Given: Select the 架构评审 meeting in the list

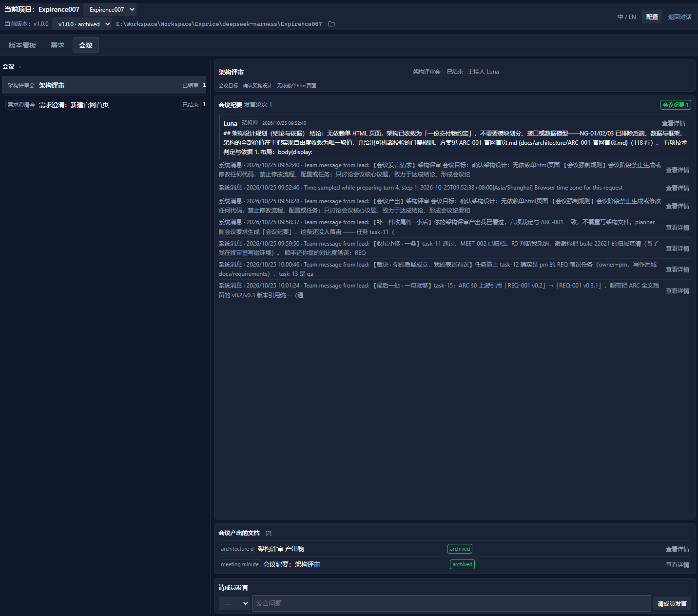Looking at the screenshot, I should [104, 85].
